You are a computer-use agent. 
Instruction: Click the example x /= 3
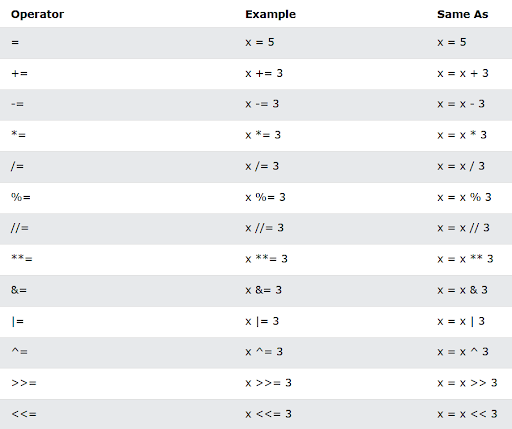click(x=262, y=166)
